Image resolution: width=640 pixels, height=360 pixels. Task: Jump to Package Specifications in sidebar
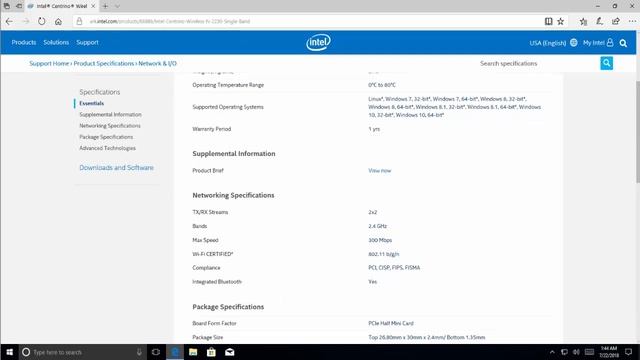click(x=106, y=137)
